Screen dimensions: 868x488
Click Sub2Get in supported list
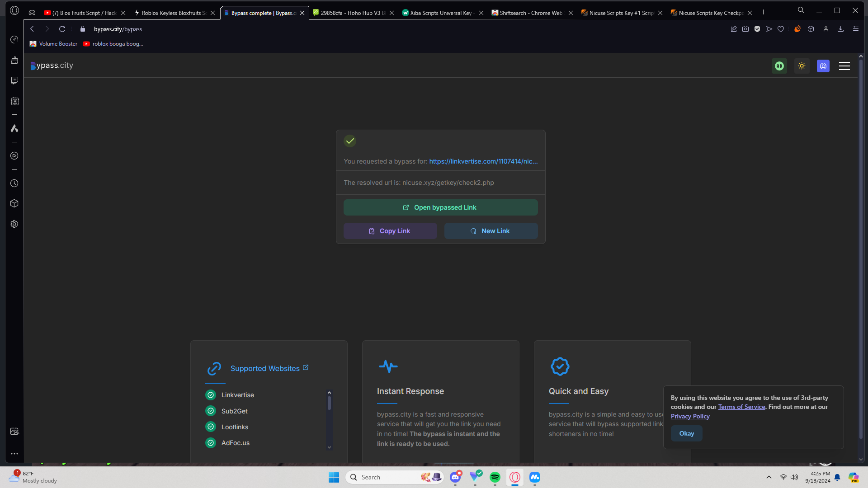[x=234, y=411]
